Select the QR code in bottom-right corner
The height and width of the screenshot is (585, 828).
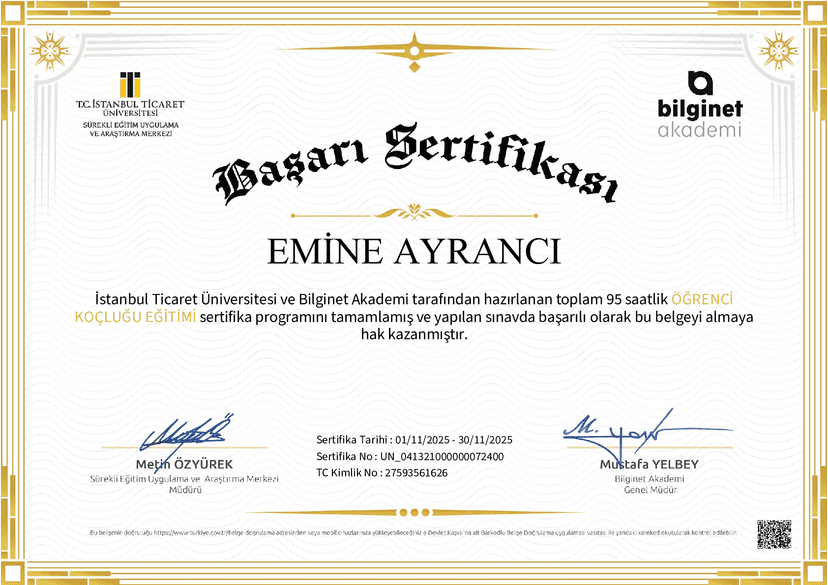point(773,535)
